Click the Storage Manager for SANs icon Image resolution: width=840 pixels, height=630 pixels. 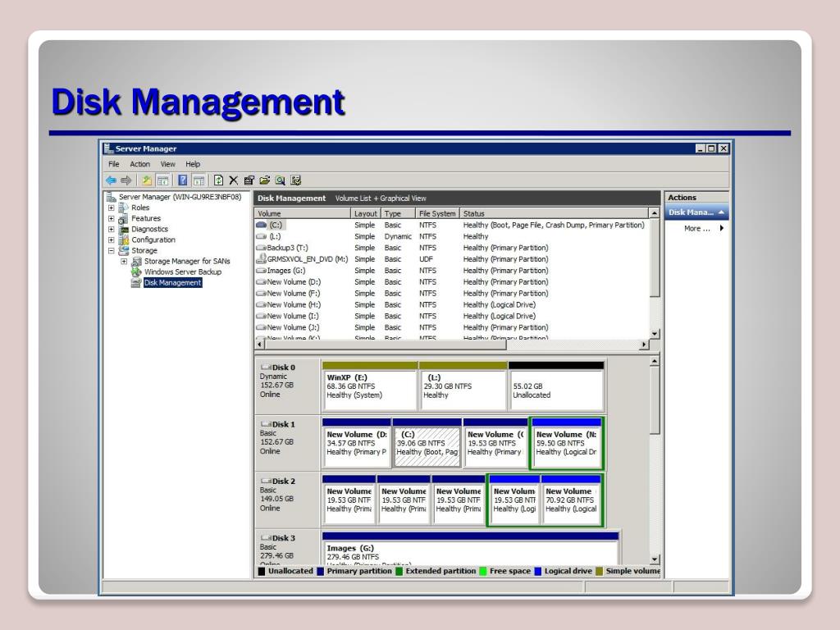click(137, 262)
